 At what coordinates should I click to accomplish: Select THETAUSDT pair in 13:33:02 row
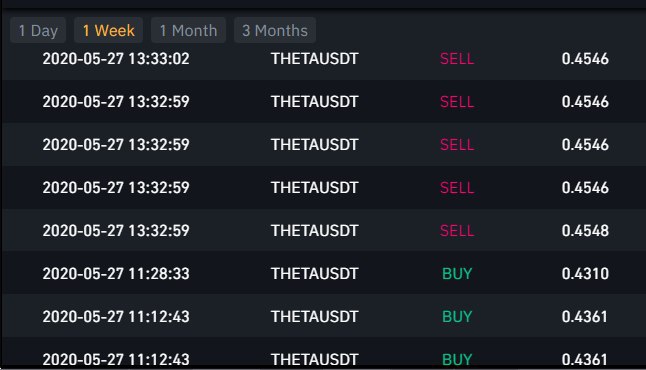click(315, 59)
